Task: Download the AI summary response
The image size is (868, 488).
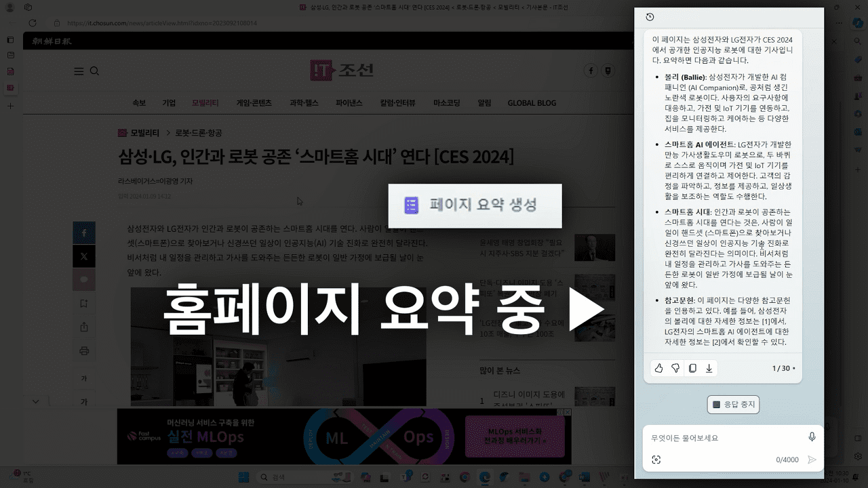Action: [x=708, y=368]
